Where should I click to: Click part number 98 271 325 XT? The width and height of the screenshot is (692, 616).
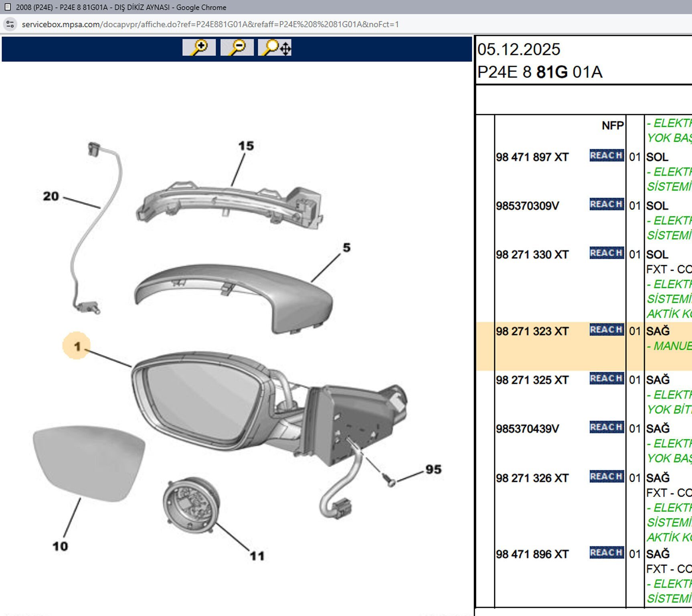pos(532,380)
